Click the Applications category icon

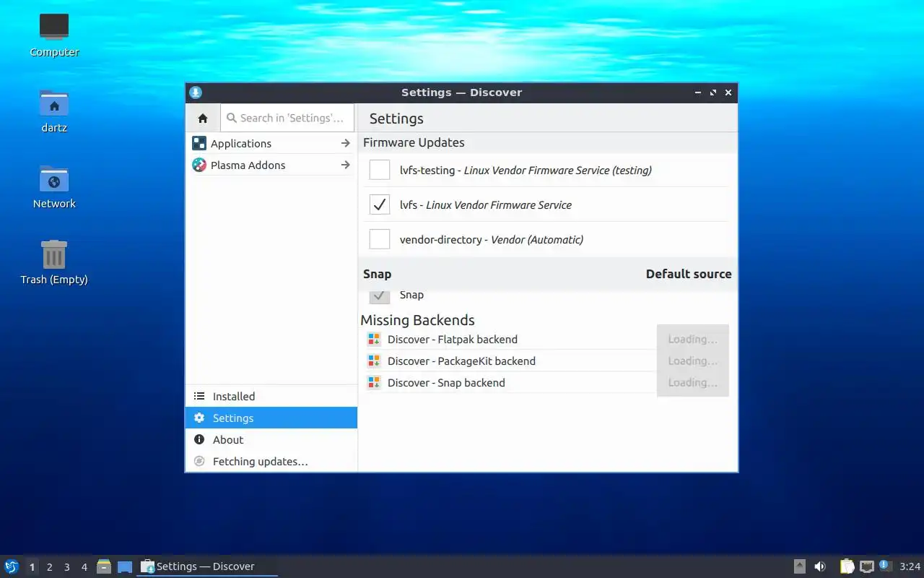point(199,143)
